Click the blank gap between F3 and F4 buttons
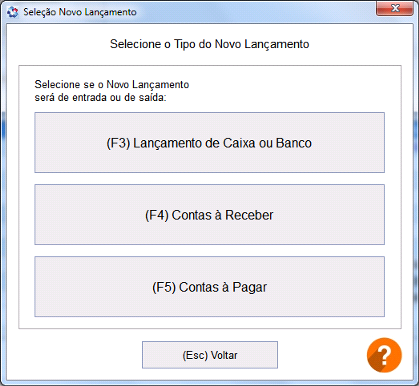 pos(209,179)
